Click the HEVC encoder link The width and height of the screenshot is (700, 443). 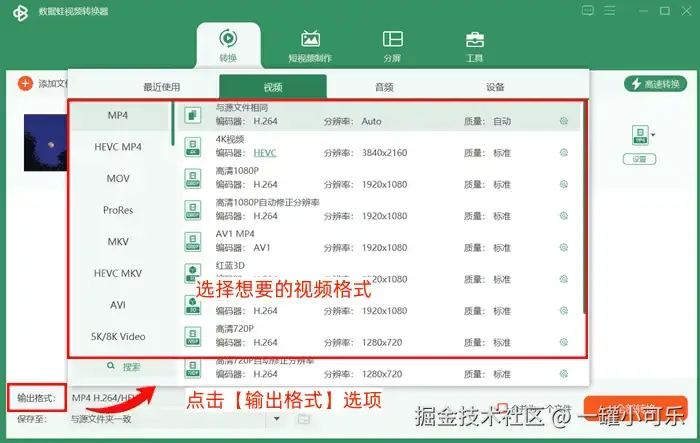click(x=265, y=153)
